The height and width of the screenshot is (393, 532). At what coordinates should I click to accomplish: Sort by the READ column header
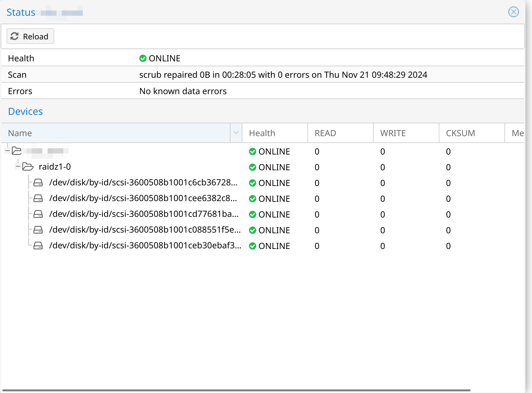click(340, 133)
